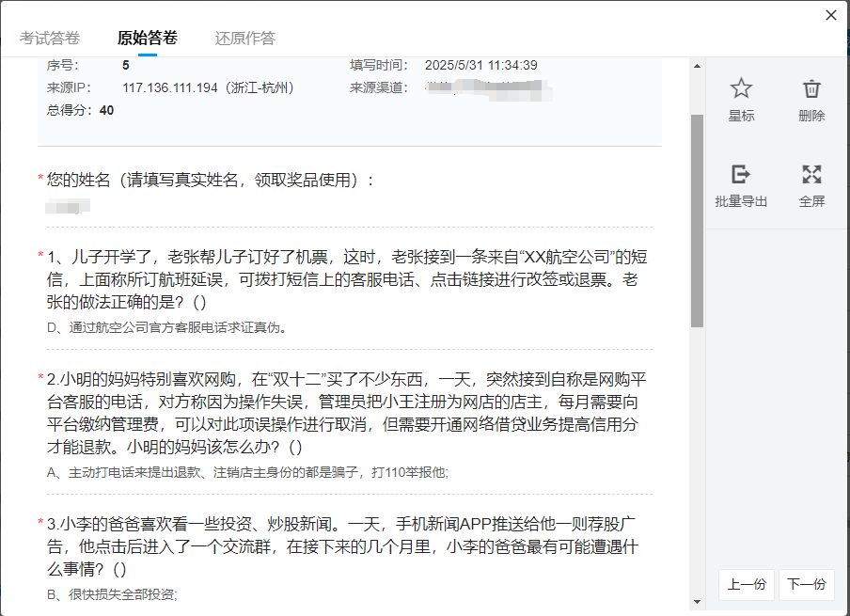Viewport: 850px width, 616px height.
Task: Click answer B、很快损失全部投资
Action: point(112,594)
